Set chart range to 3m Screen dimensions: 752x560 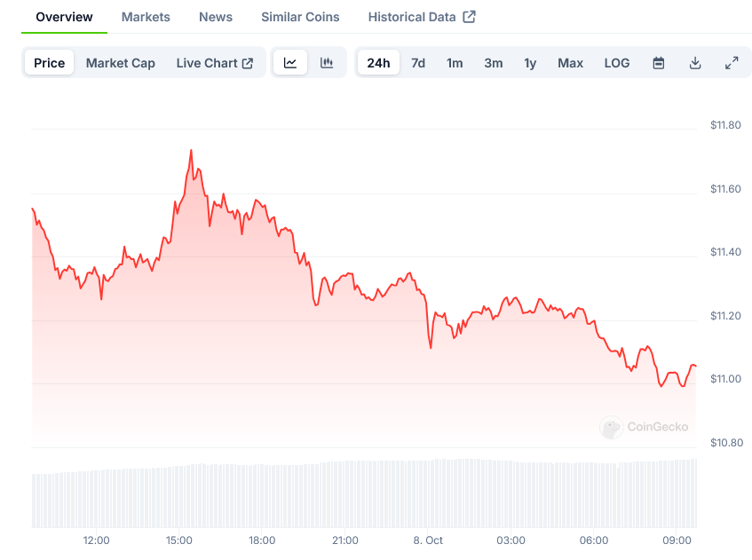pos(494,63)
